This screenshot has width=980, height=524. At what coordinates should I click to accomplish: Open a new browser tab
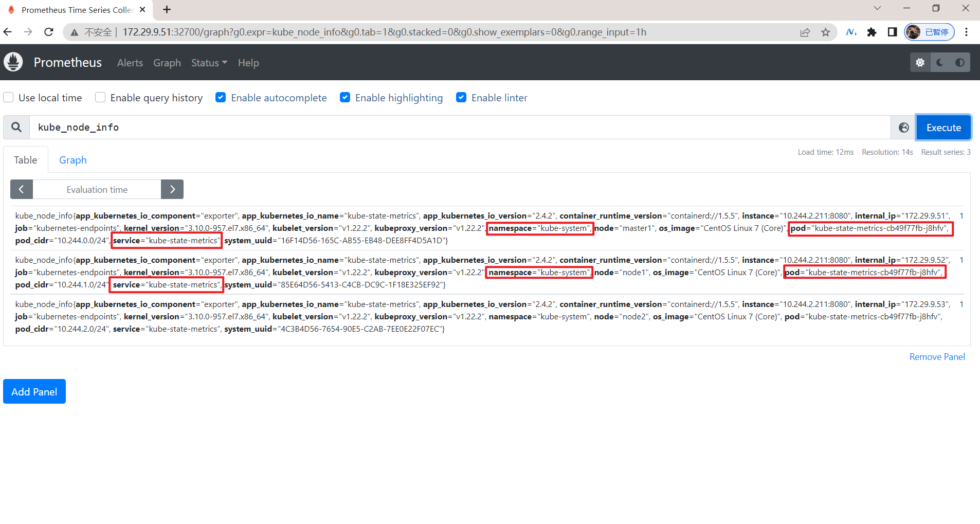point(167,9)
